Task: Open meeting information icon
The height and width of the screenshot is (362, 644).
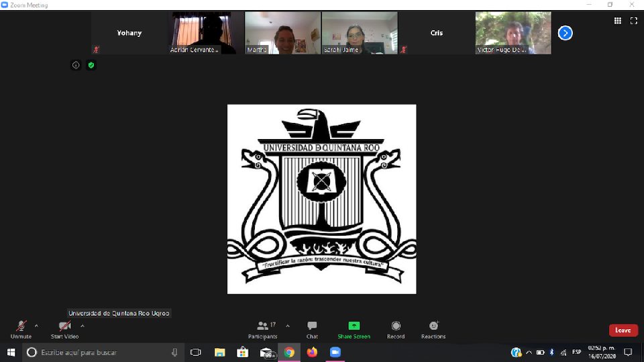Action: (76, 65)
